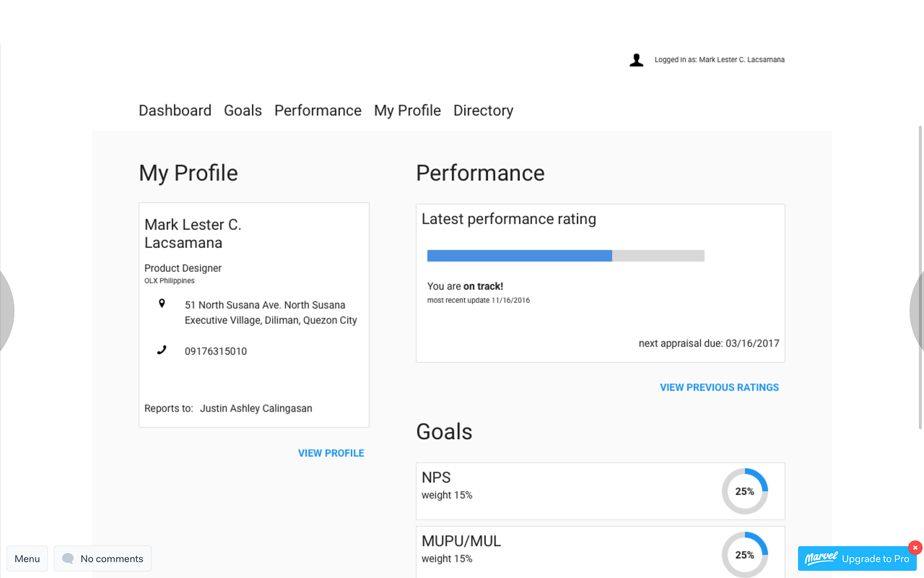This screenshot has width=924, height=578.
Task: Click the location pin icon by the address
Action: click(162, 303)
